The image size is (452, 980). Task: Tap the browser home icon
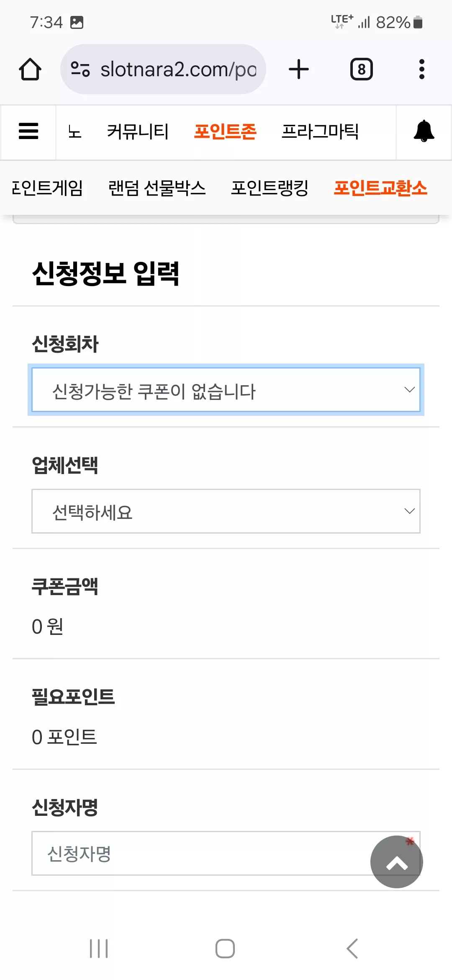point(30,69)
